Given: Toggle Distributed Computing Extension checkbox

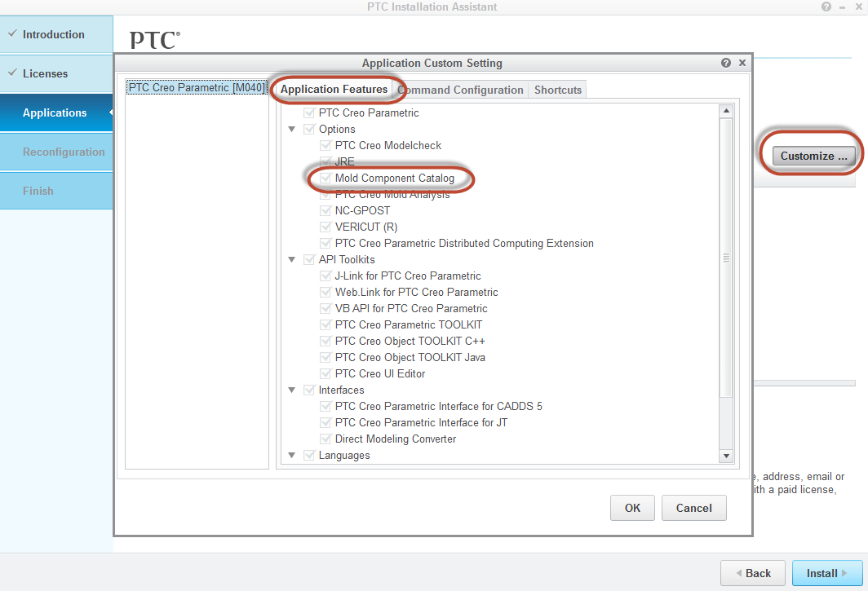Looking at the screenshot, I should point(325,244).
